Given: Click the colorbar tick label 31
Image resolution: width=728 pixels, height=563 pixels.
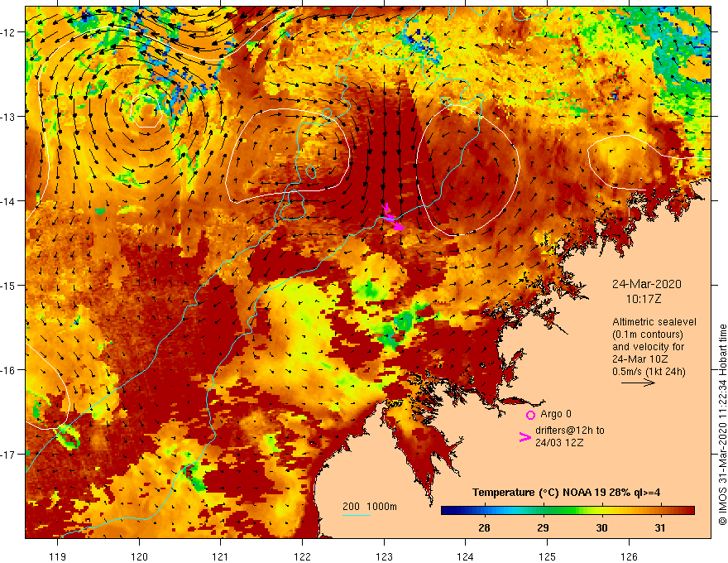Looking at the screenshot, I should click(660, 527).
